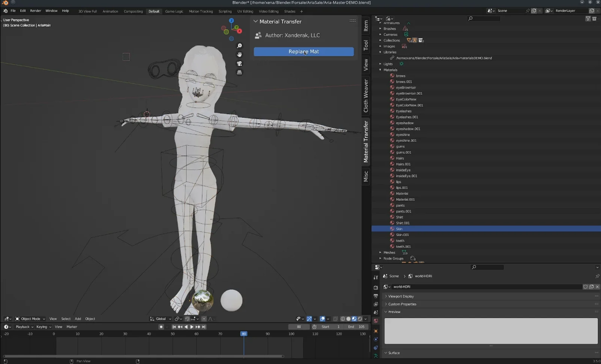This screenshot has height=364, width=601.
Task: Expand the Node Groups outliner entry
Action: click(381, 258)
